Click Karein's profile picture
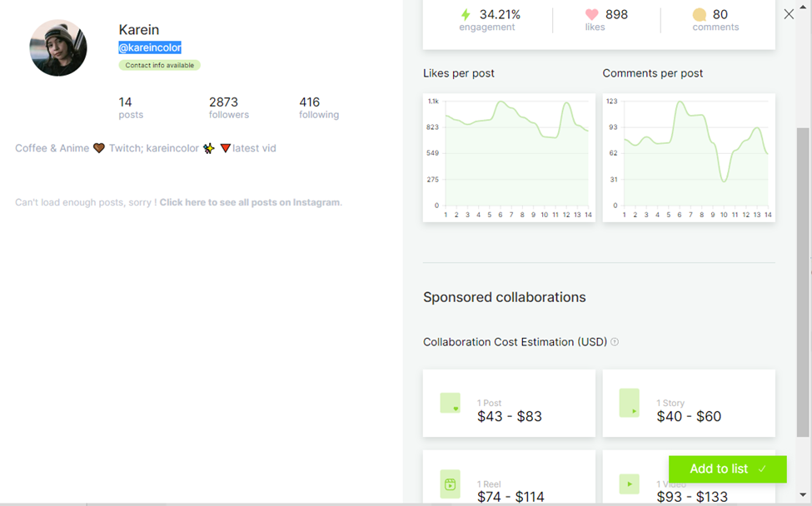The height and width of the screenshot is (506, 812). pyautogui.click(x=58, y=48)
